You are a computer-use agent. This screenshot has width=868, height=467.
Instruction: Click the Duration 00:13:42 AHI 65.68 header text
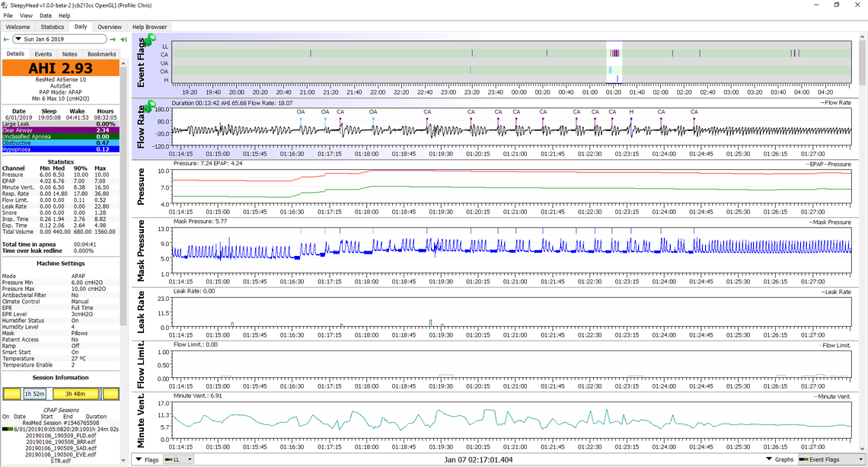232,103
